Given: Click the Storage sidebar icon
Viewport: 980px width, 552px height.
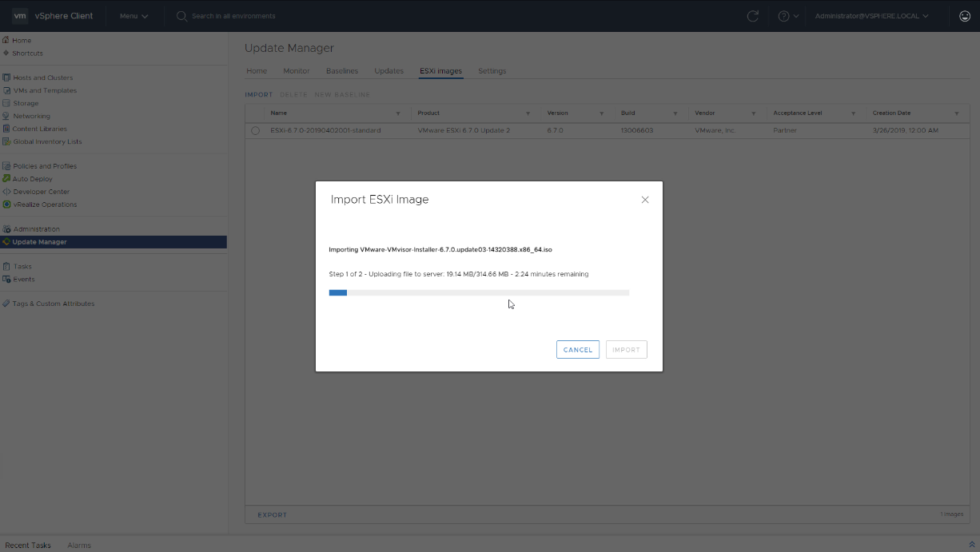Looking at the screenshot, I should [6, 103].
